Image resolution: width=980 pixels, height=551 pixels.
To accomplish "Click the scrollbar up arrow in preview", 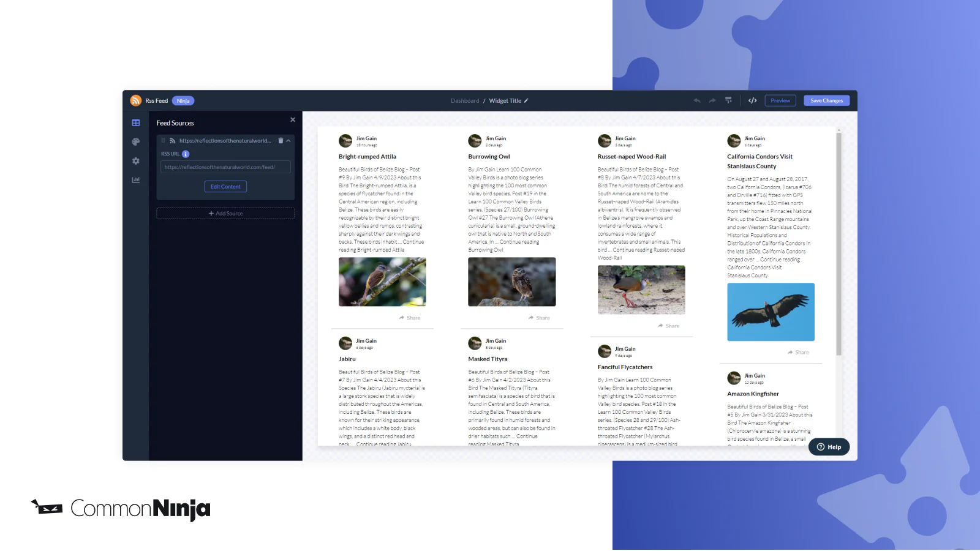I will [x=839, y=130].
